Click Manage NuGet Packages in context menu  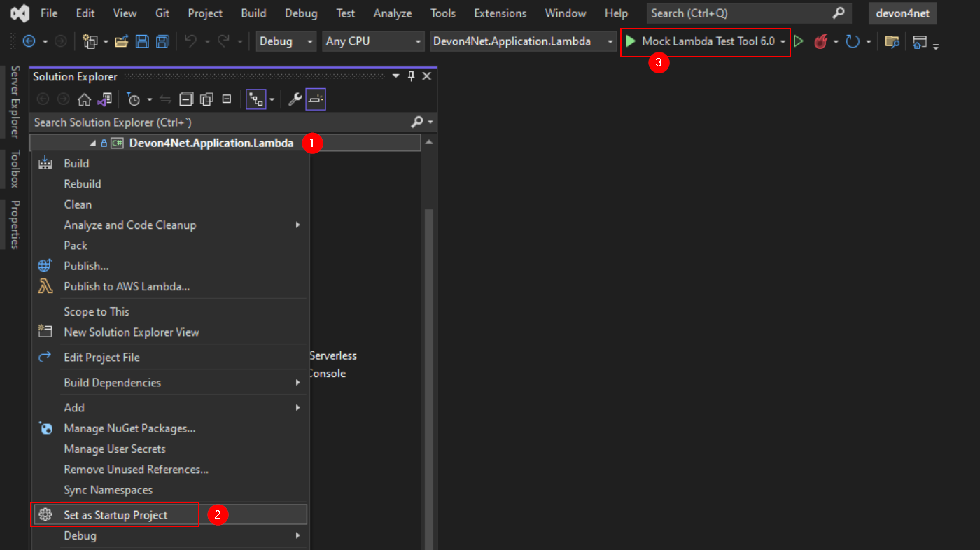[129, 428]
